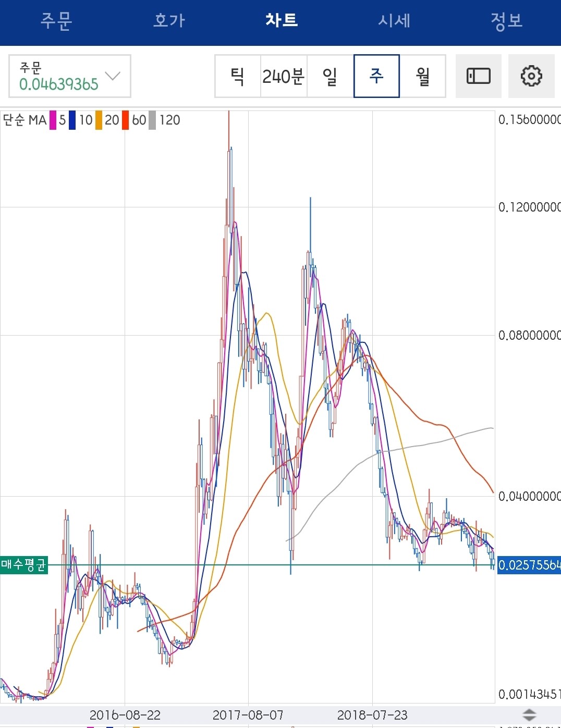Click the selected 주 interval button

376,76
